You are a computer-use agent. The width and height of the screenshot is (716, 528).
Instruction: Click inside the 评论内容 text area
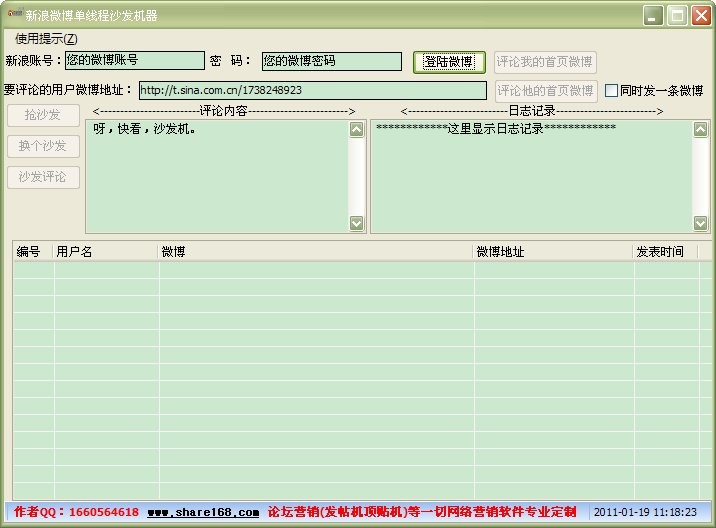pyautogui.click(x=217, y=177)
